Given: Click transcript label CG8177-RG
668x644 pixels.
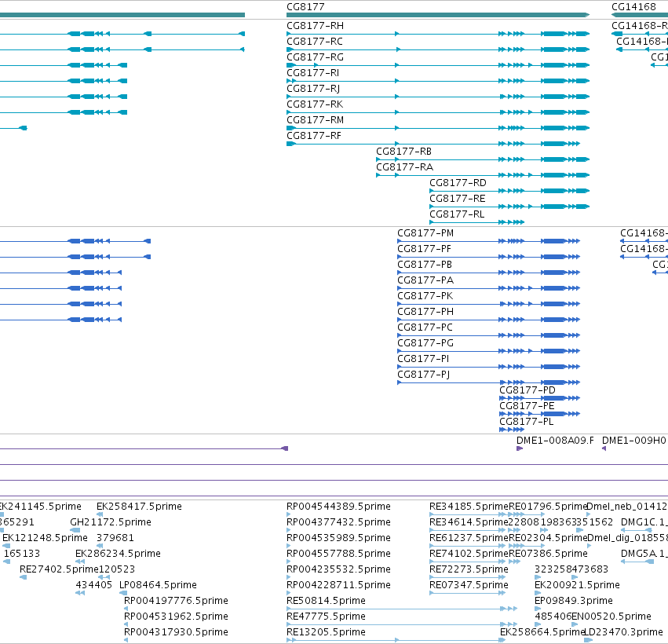Looking at the screenshot, I should (315, 57).
